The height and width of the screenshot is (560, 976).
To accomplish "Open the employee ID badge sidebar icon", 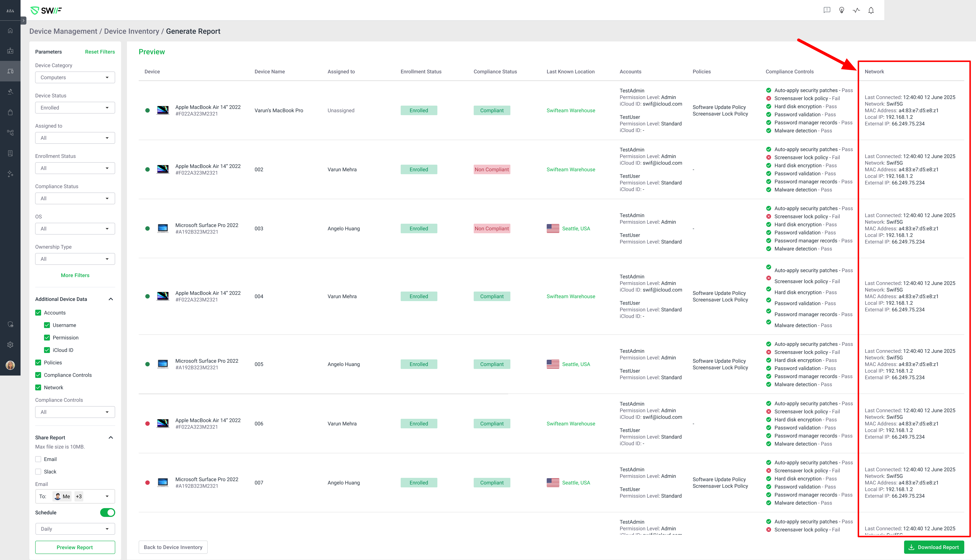I will coord(10,51).
